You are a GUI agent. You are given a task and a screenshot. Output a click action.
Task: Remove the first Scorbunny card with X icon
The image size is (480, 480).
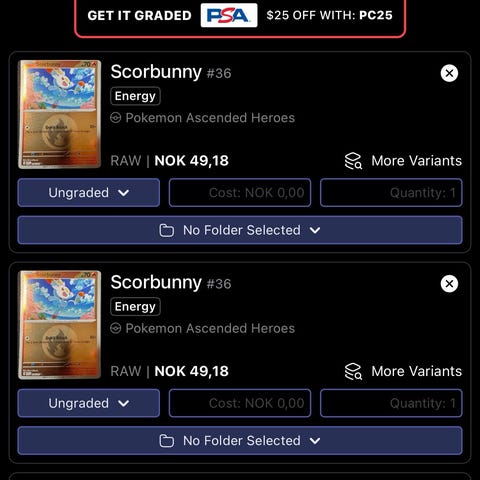click(449, 73)
